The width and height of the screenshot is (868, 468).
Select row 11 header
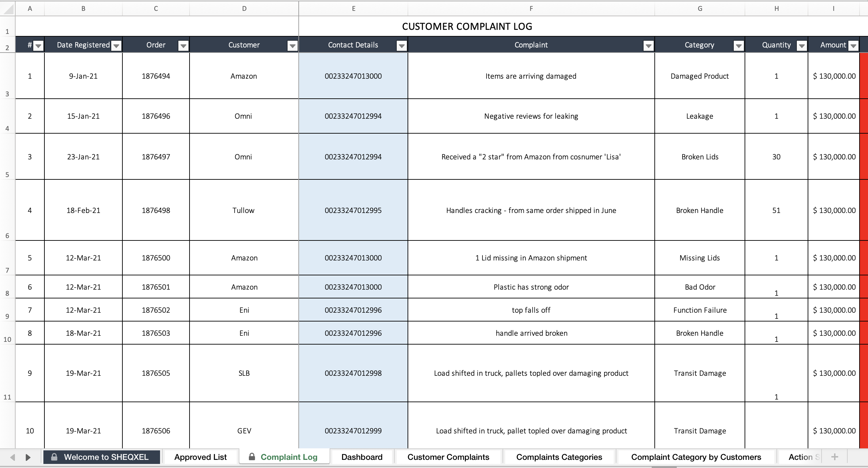pyautogui.click(x=7, y=373)
